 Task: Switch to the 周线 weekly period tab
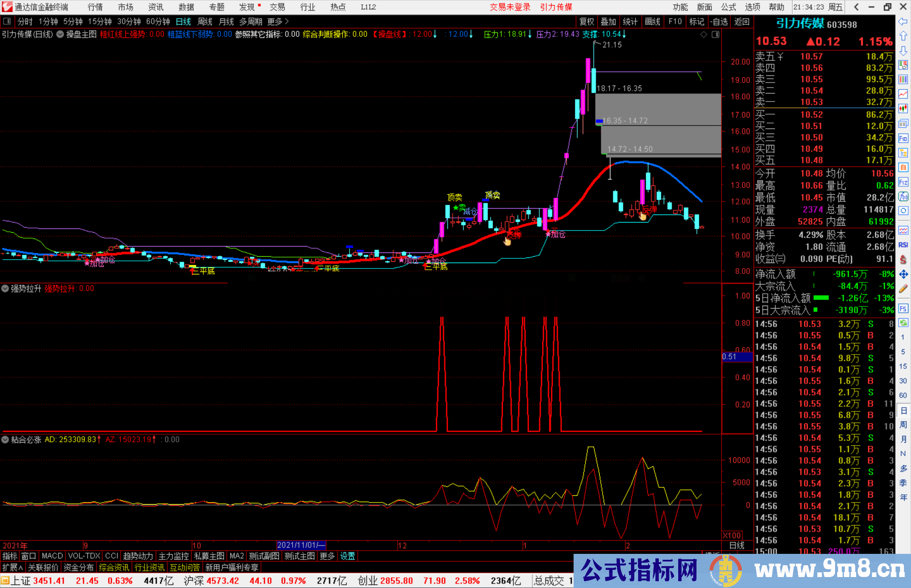click(x=205, y=21)
